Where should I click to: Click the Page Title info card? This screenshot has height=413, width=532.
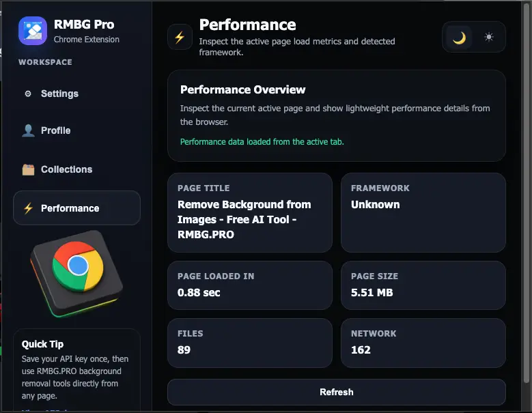[250, 212]
